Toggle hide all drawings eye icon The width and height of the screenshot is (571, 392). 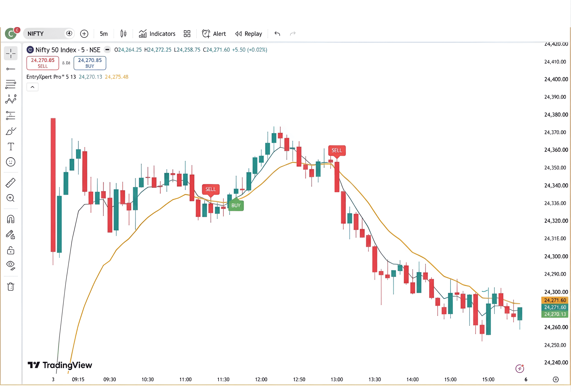click(11, 266)
